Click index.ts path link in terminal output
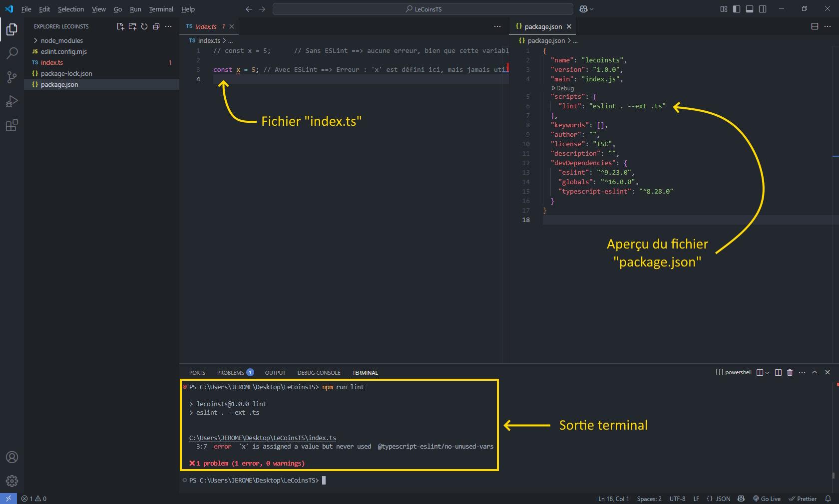The width and height of the screenshot is (839, 504). pos(263,438)
